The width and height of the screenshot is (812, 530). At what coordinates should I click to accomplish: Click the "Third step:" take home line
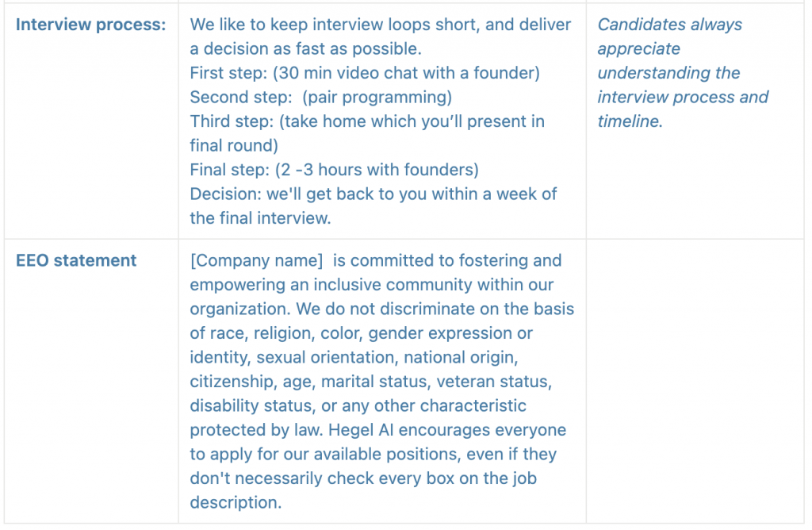pyautogui.click(x=367, y=121)
